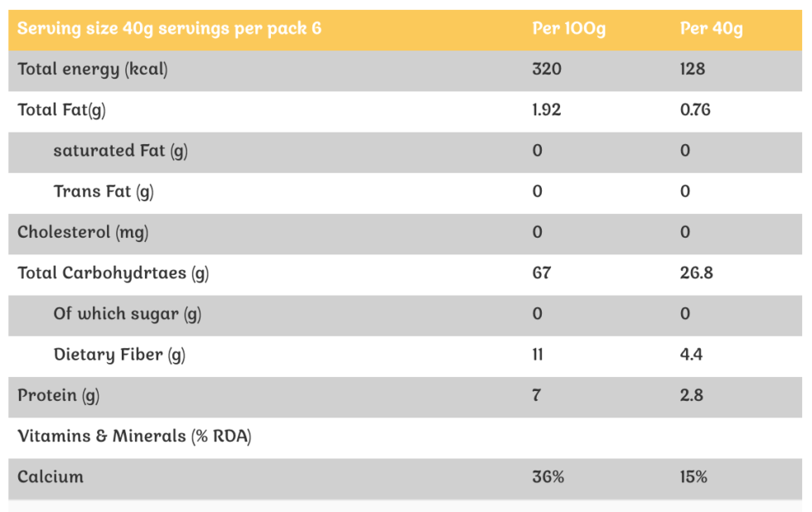Select the 'Protein (g)' row label
This screenshot has height=512, width=812.
(58, 395)
